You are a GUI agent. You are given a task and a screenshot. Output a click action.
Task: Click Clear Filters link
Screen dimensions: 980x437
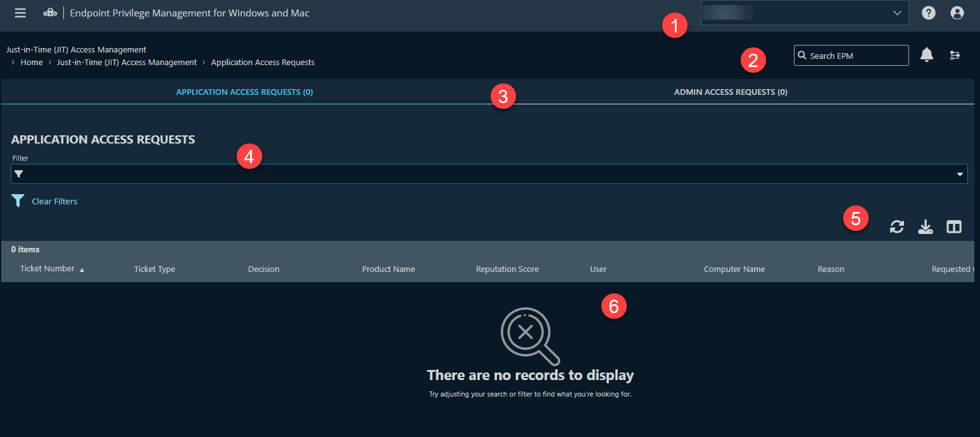(54, 201)
